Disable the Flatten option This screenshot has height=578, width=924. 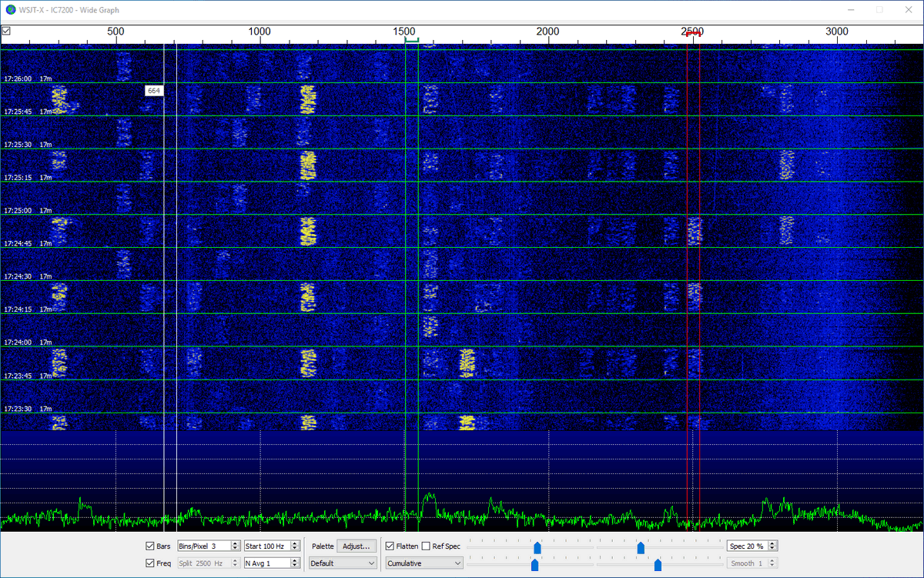click(390, 546)
